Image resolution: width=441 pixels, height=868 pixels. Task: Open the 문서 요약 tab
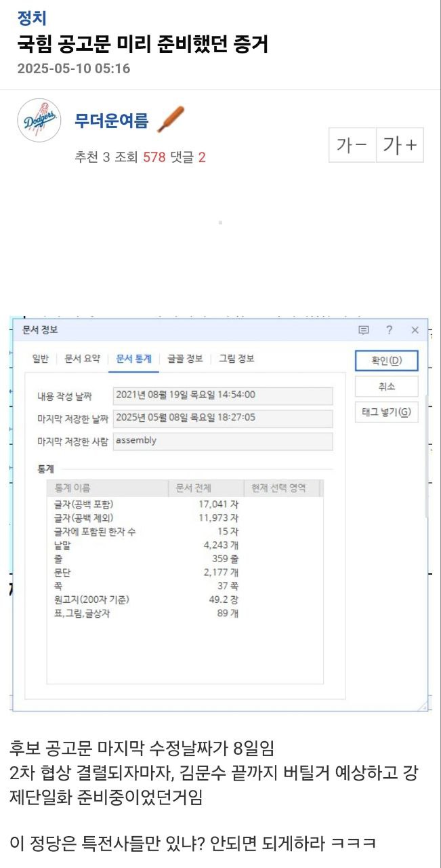82,359
